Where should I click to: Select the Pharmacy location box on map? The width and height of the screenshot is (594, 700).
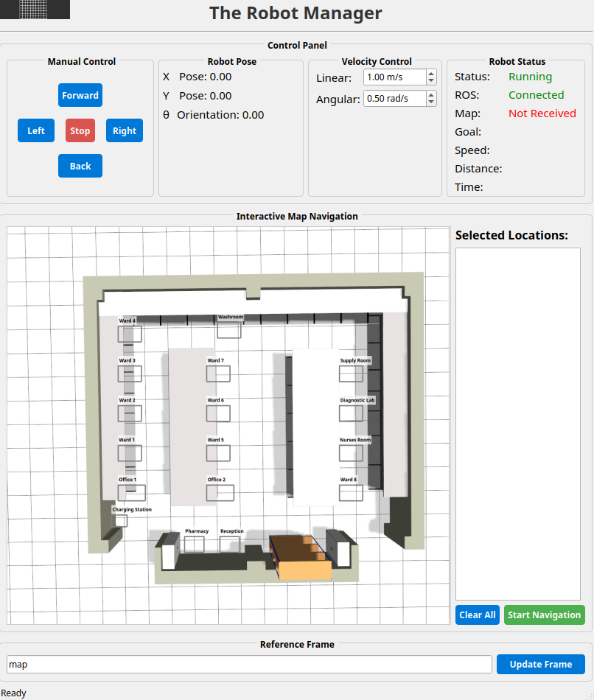click(x=195, y=544)
